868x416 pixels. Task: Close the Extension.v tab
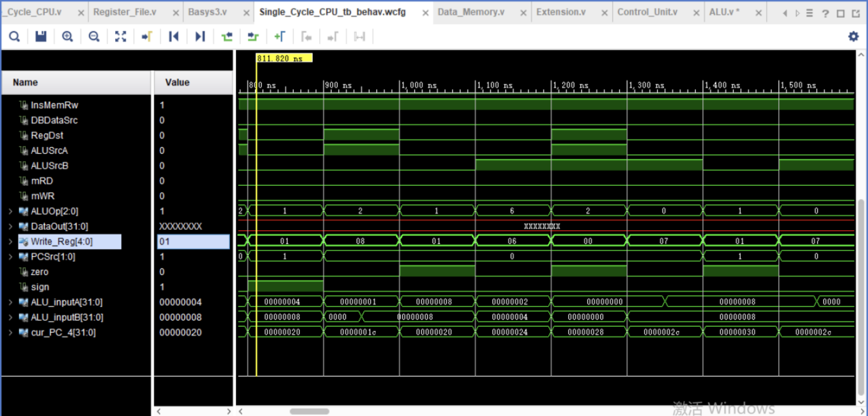click(x=604, y=13)
